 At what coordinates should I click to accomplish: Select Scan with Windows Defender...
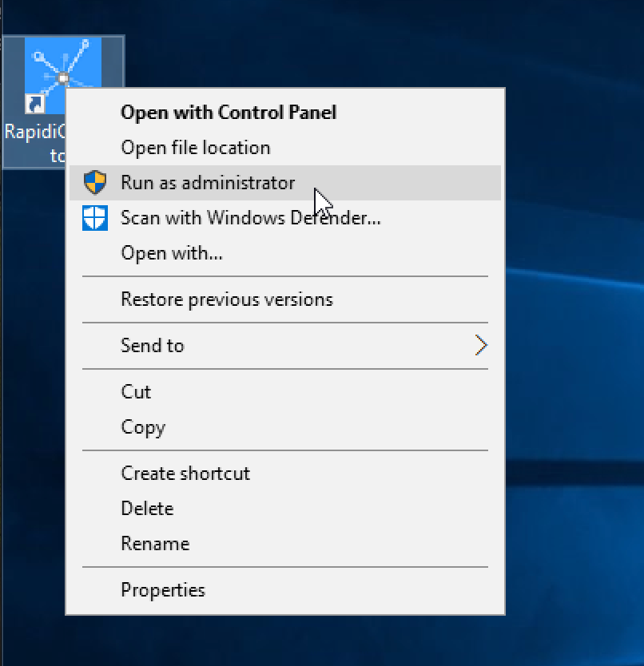(x=284, y=218)
